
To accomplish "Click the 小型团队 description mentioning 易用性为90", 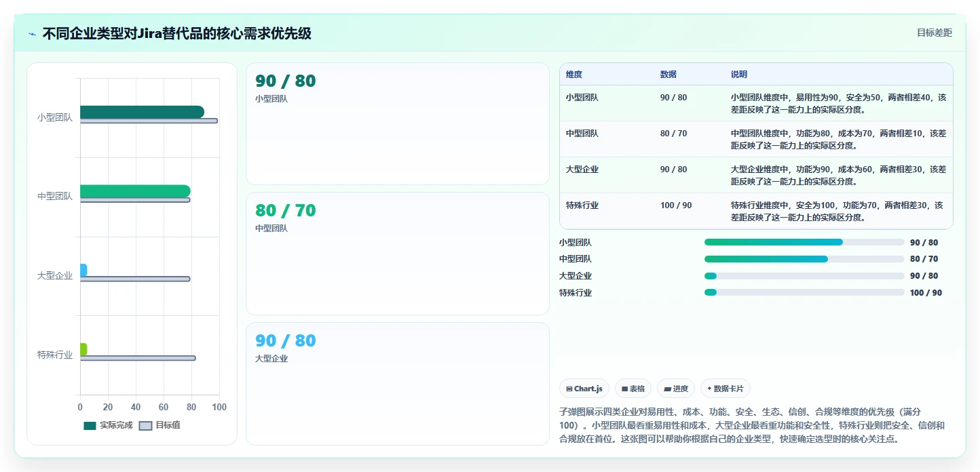I will [838, 104].
